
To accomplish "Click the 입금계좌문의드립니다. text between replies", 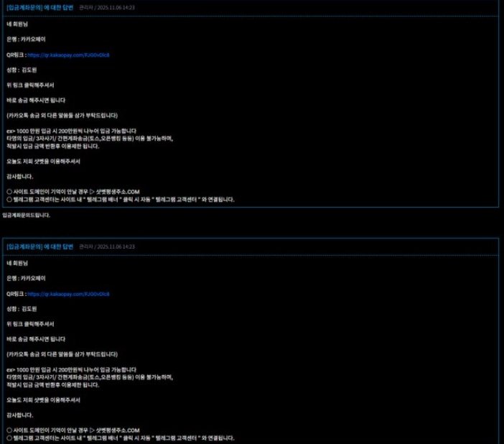I will 26,215.
